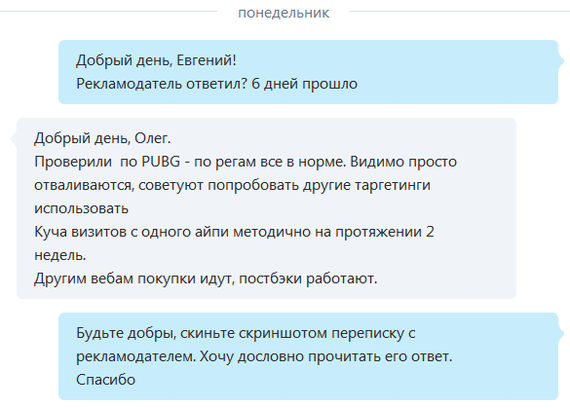The image size is (570, 408).
Task: Click the line 'Куча визитов с одного айпи'
Action: pyautogui.click(x=234, y=232)
